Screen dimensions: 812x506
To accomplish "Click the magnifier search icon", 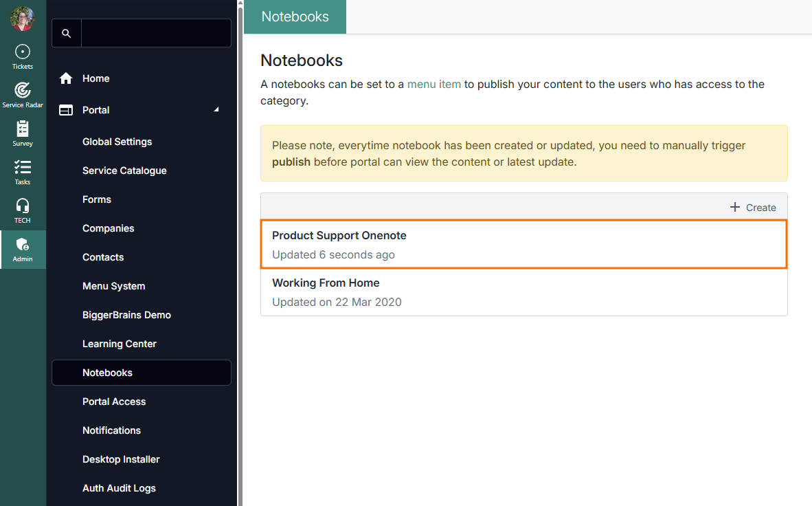I will coord(67,33).
